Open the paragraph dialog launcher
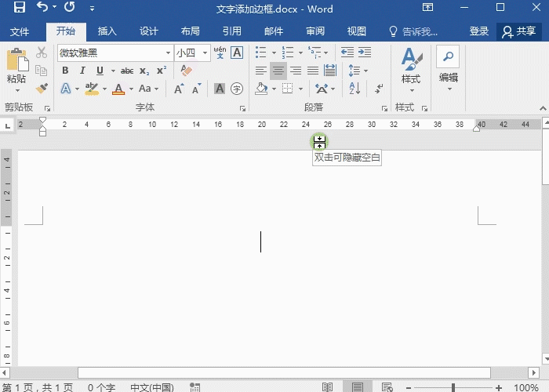This screenshot has height=392, width=549. tap(384, 109)
